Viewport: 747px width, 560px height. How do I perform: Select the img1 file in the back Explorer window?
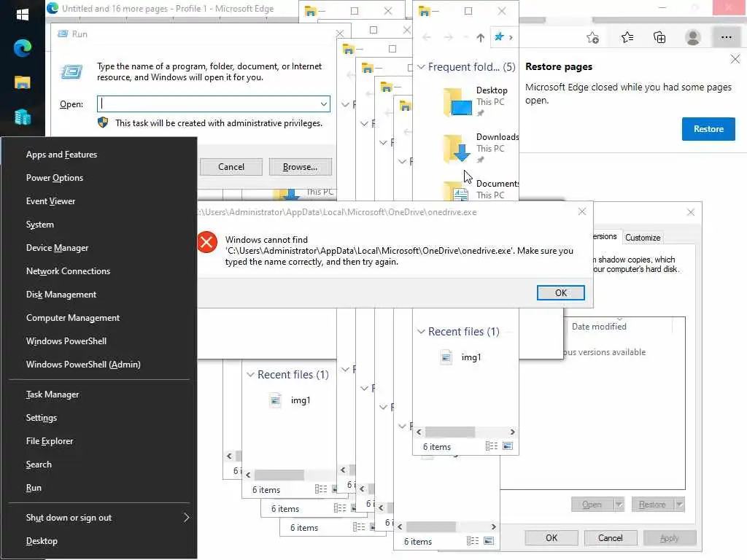(291, 400)
